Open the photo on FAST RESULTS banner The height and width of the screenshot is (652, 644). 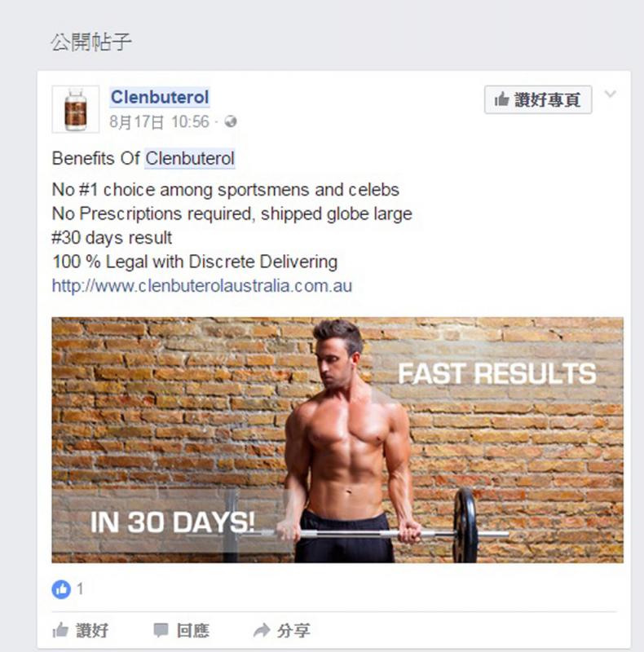(x=497, y=373)
